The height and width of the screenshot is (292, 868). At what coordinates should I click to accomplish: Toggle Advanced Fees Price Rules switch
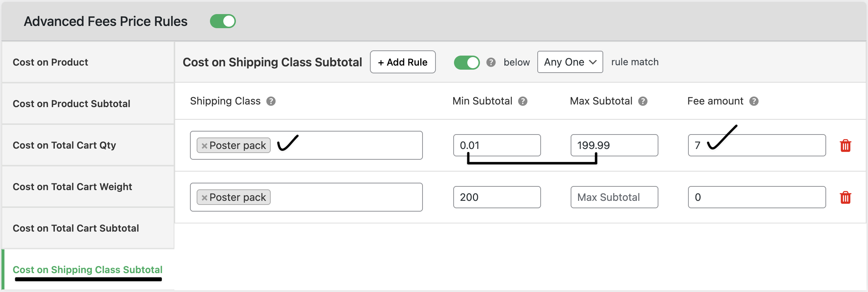pyautogui.click(x=223, y=21)
